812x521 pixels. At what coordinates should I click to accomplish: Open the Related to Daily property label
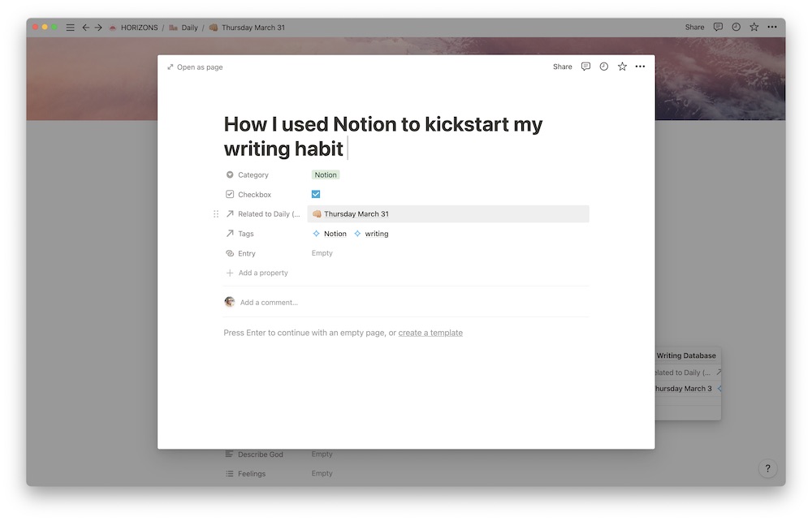pyautogui.click(x=269, y=213)
